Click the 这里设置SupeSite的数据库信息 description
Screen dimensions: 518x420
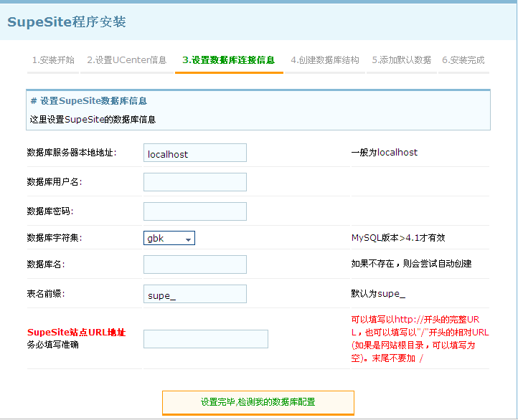[93, 120]
